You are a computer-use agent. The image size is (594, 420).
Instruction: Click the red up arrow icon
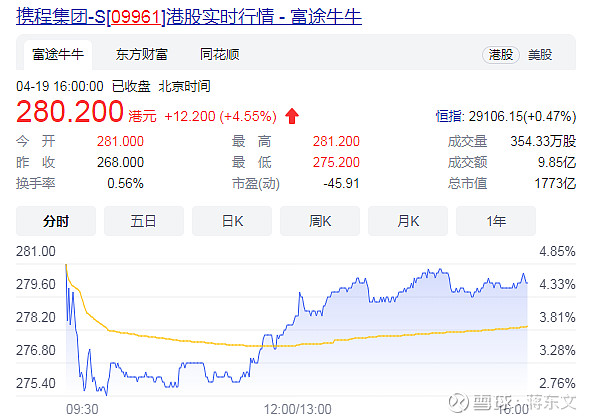tap(292, 116)
